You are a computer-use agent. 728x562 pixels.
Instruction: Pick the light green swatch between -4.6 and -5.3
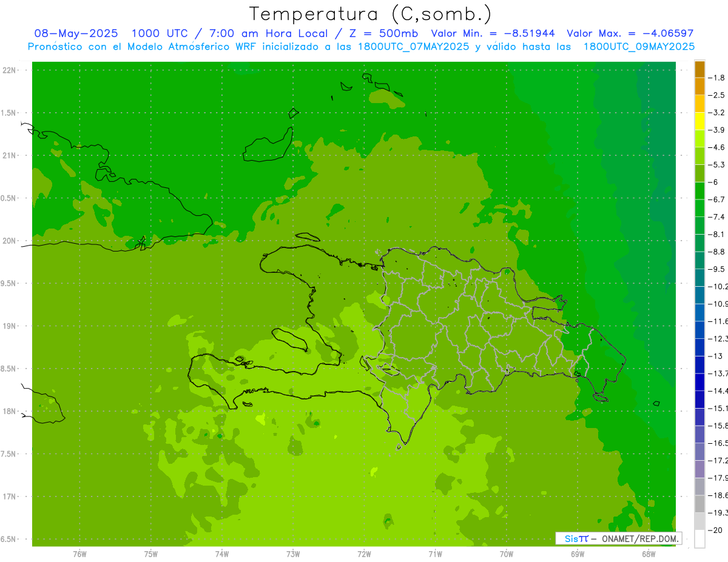(x=699, y=156)
